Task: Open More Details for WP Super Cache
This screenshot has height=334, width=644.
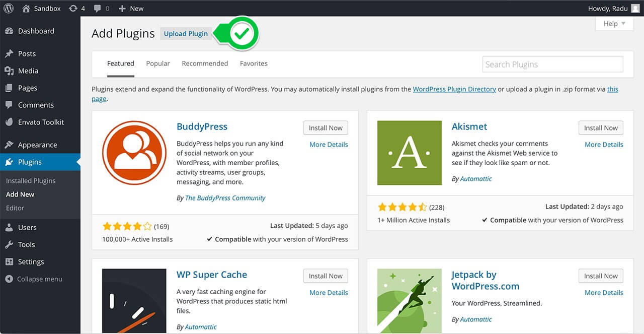Action: [329, 293]
